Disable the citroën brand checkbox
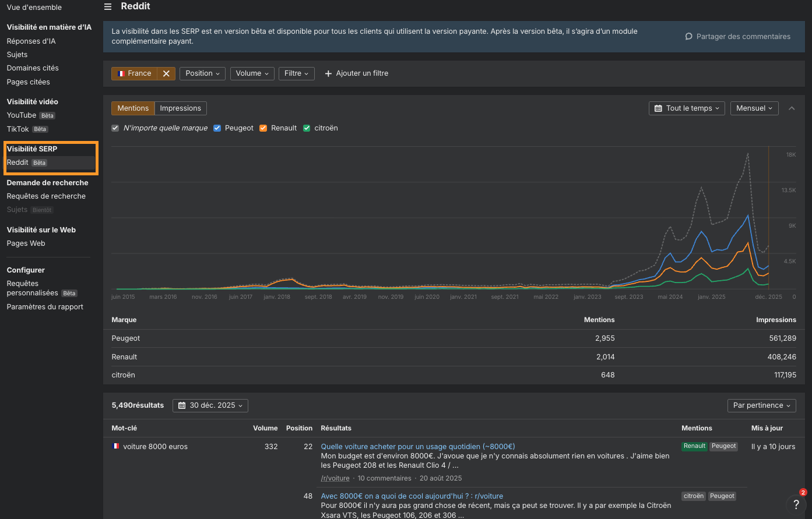Viewport: 812px width, 519px height. tap(307, 128)
